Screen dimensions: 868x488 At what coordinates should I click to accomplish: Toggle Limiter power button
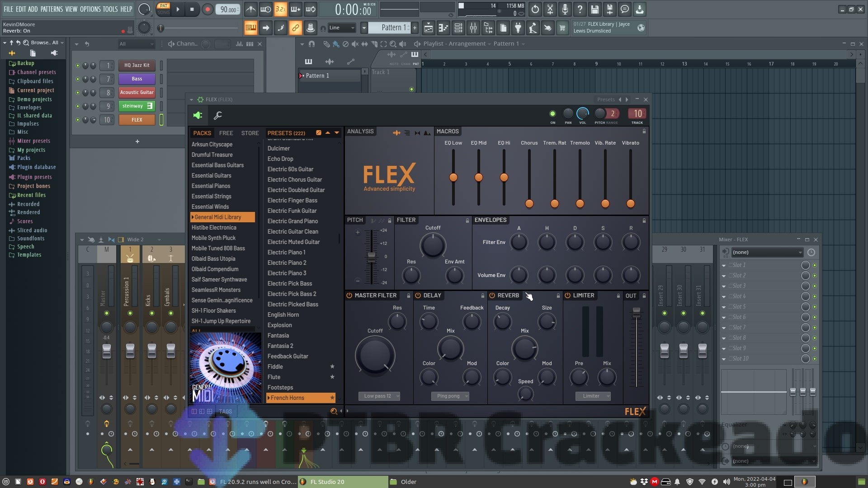click(x=568, y=296)
